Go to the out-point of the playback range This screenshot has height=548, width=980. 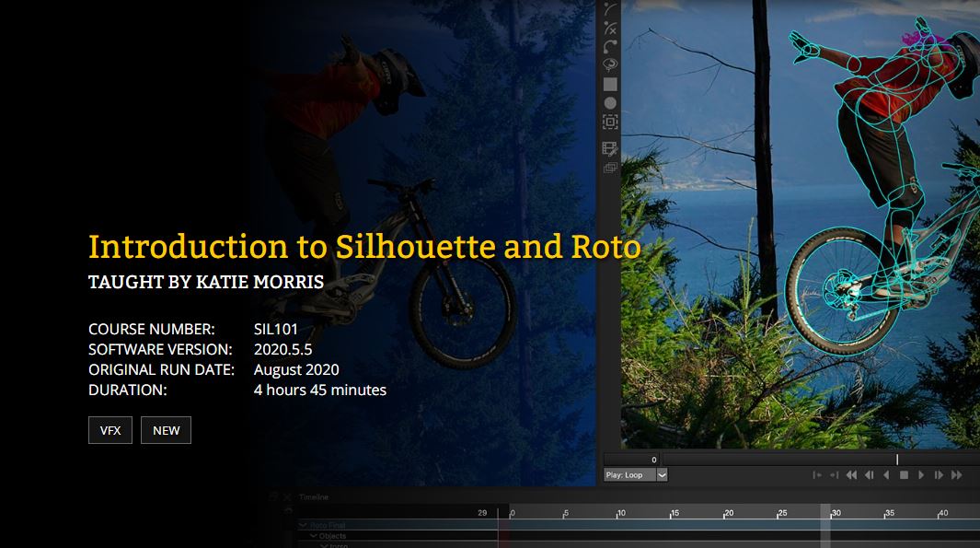pyautogui.click(x=834, y=475)
